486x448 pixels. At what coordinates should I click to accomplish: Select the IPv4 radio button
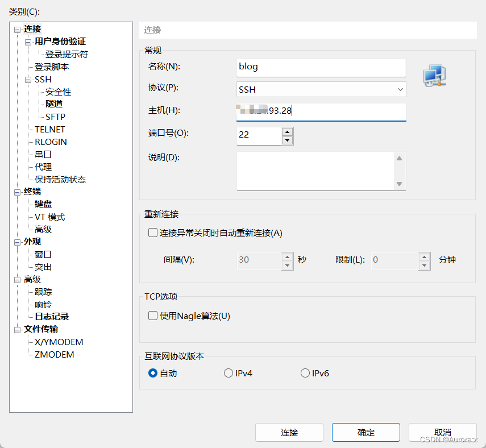coord(229,373)
